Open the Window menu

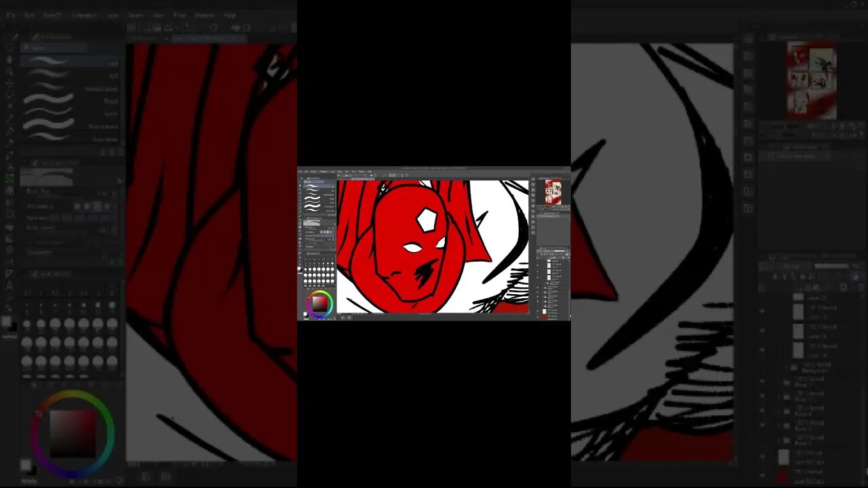(x=205, y=15)
